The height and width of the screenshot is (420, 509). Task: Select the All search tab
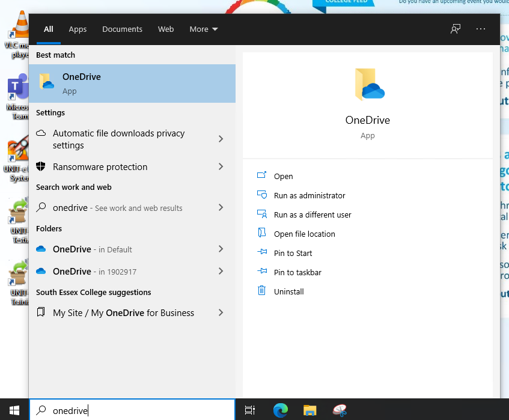coord(48,29)
